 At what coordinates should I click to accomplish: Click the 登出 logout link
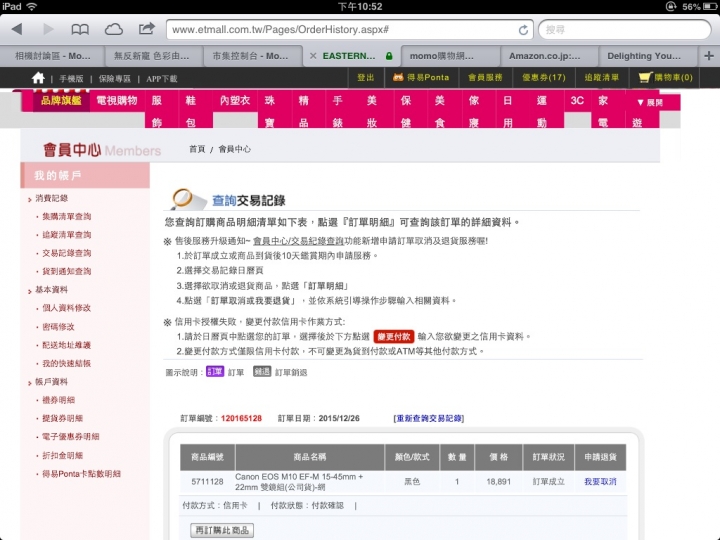tap(366, 77)
